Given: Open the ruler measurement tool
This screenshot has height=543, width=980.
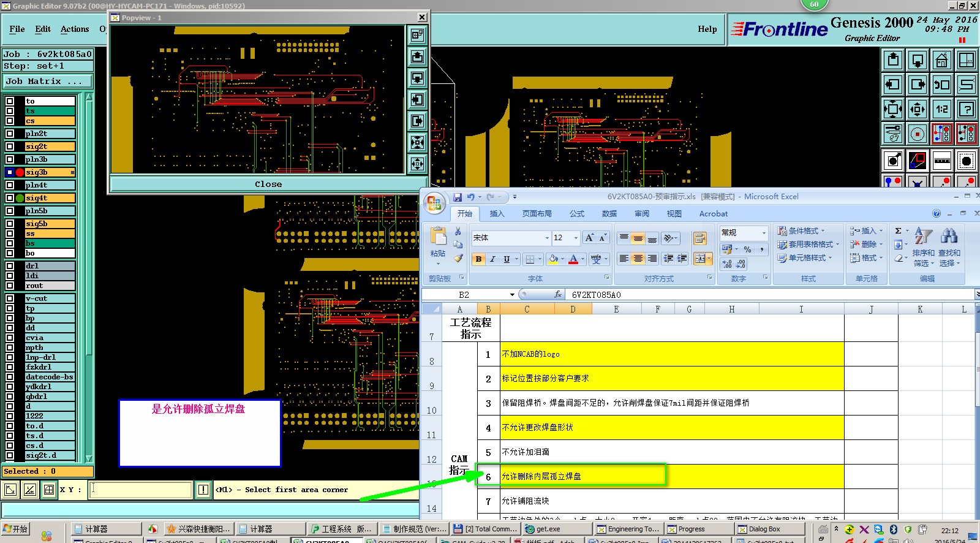Looking at the screenshot, I should coord(941,161).
